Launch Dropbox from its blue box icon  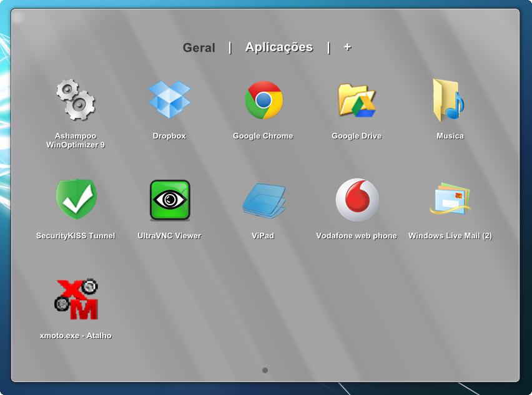point(170,100)
